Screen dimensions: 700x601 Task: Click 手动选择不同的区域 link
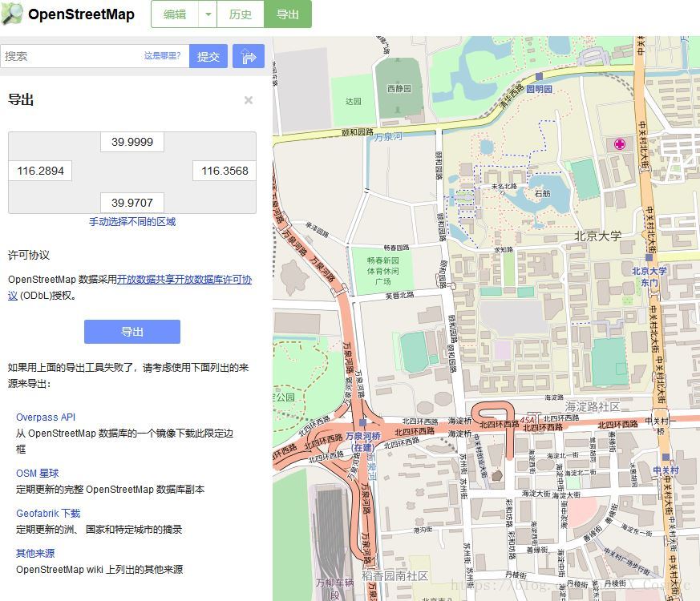(132, 222)
